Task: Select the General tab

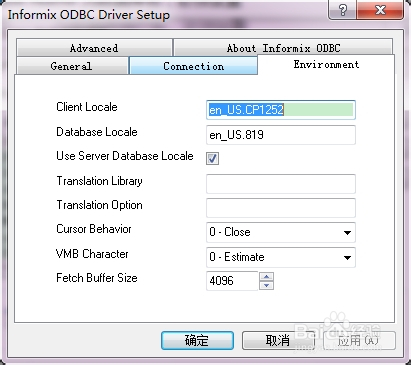Action: [72, 66]
